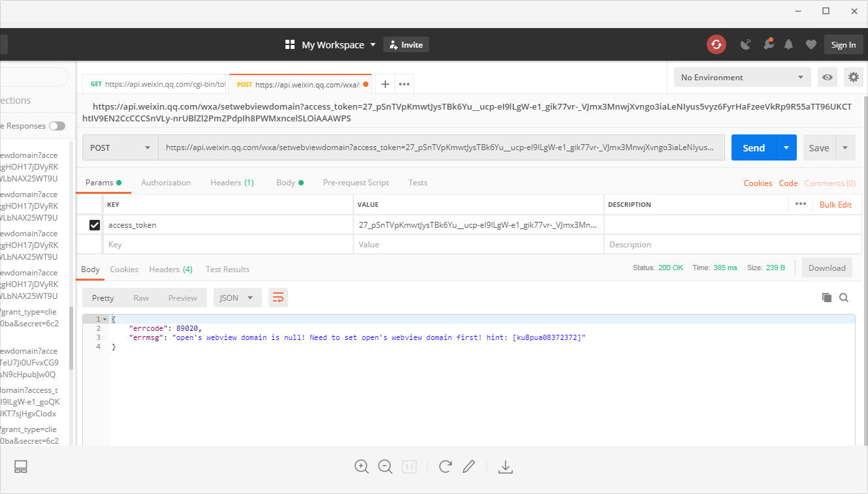Search within the response body
Viewport: 868px width, 494px height.
(x=844, y=298)
